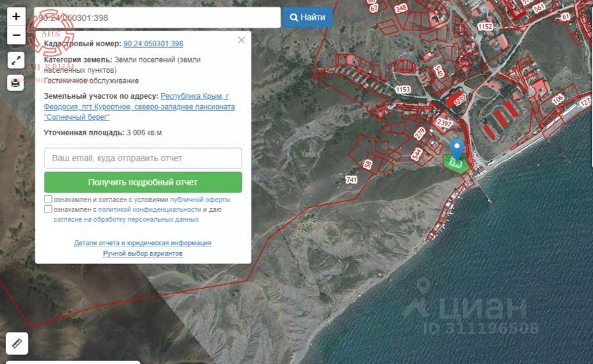
Task: Focus the cadastral number search field
Action: tap(157, 17)
